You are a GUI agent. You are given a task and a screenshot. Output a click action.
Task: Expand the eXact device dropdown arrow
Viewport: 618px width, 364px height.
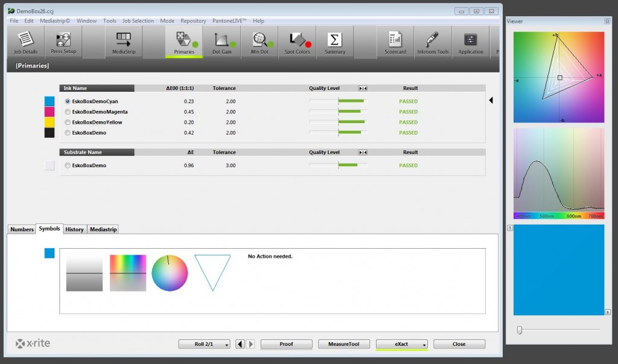pyautogui.click(x=424, y=344)
